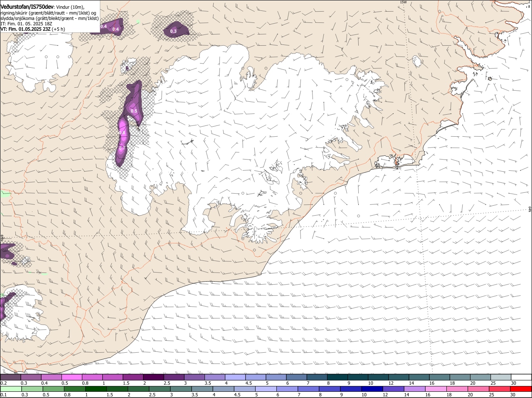Click the 0.2 value in the upper legend
This screenshot has height=398, width=532.
tap(3, 383)
